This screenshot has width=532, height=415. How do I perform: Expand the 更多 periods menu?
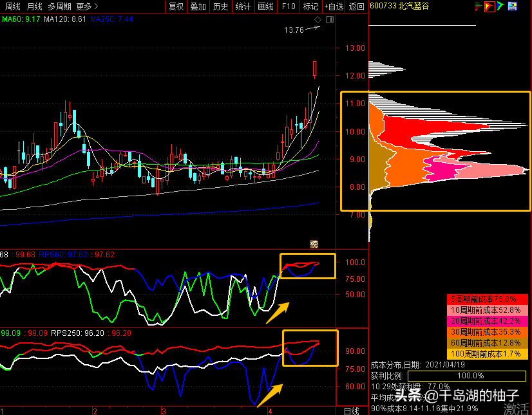(x=87, y=6)
